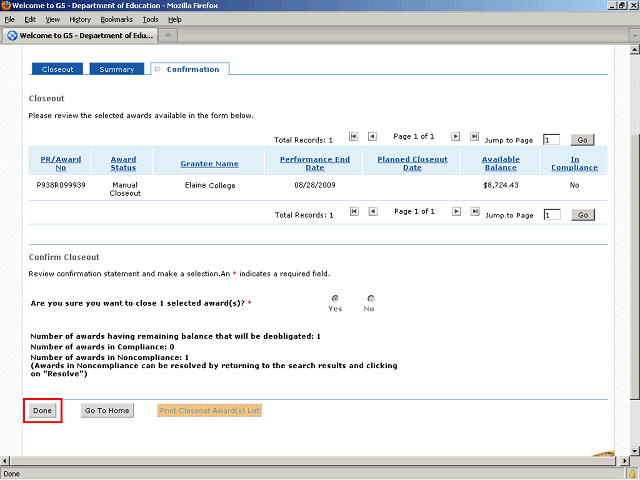
Task: Click the 08/28/2009 date cell
Action: tap(315, 185)
